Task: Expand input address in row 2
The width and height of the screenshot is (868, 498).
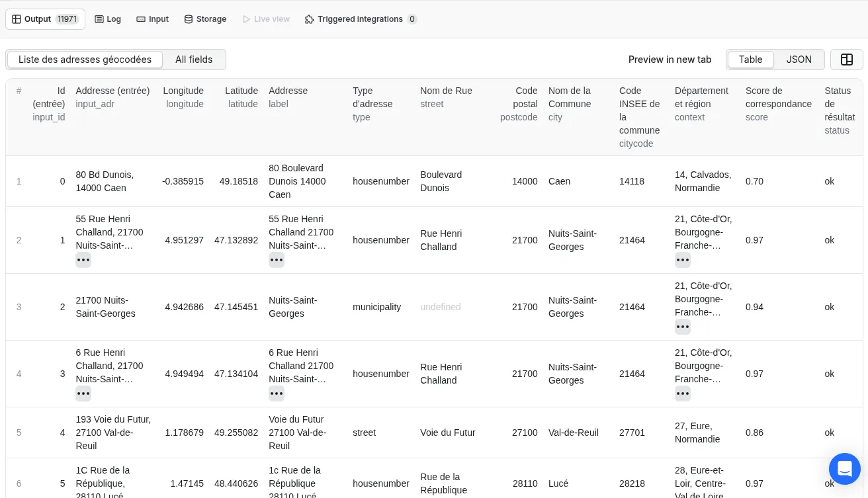Action: pyautogui.click(x=83, y=260)
